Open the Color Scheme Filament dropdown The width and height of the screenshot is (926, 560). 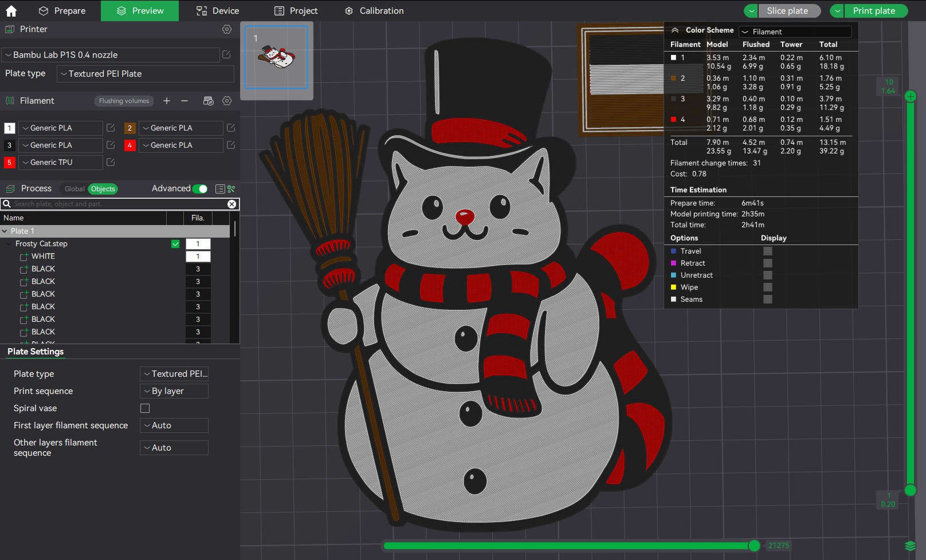(x=795, y=31)
